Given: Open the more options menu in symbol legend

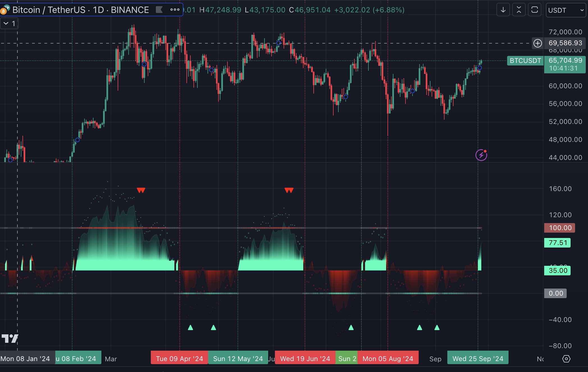Looking at the screenshot, I should tap(175, 10).
